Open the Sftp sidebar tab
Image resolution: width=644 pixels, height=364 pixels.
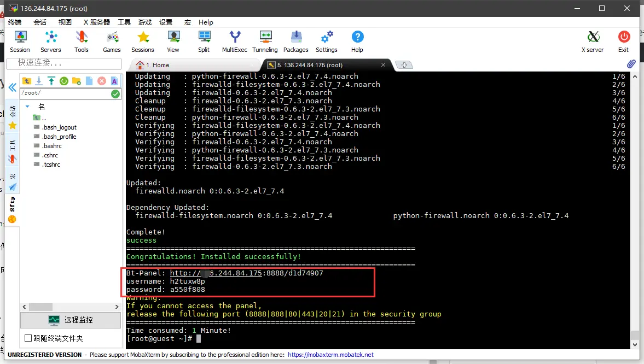[x=13, y=209]
